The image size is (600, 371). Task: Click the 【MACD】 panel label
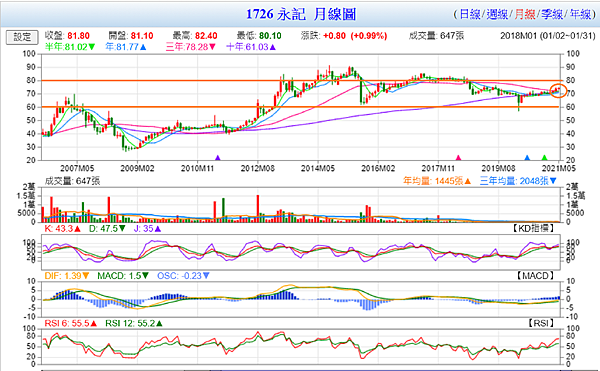pos(535,276)
